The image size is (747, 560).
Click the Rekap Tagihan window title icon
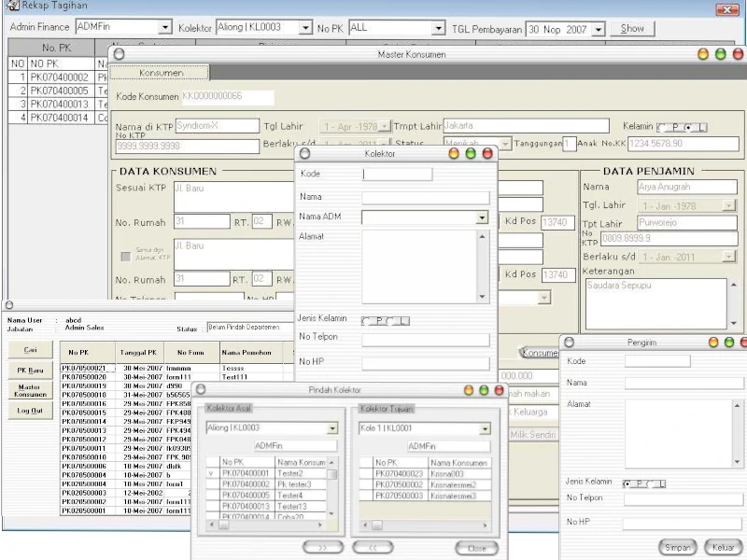point(11,7)
